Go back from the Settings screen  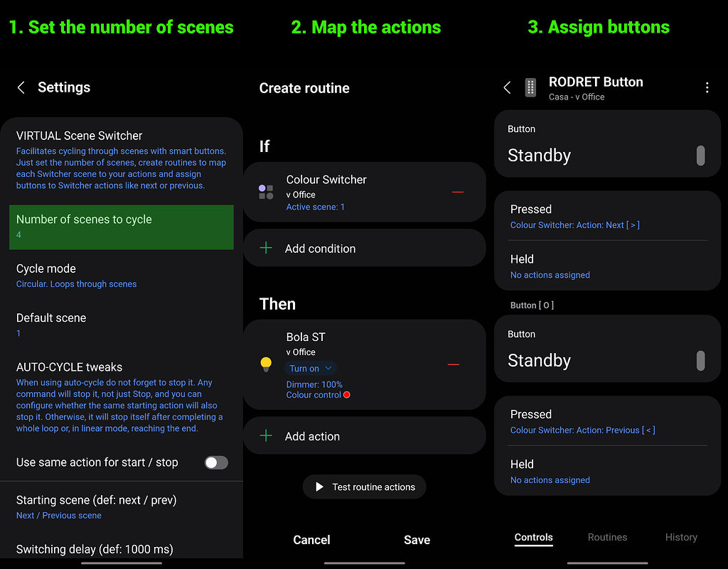click(x=21, y=87)
